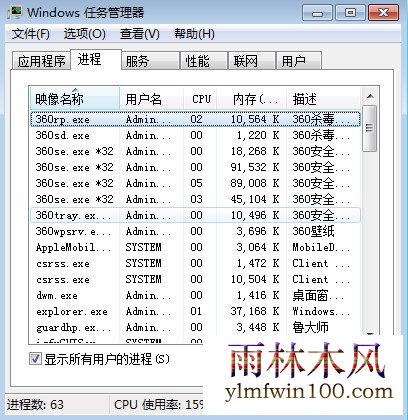The height and width of the screenshot is (420, 408).
Task: Open the 选项(O) menu
Action: [85, 34]
